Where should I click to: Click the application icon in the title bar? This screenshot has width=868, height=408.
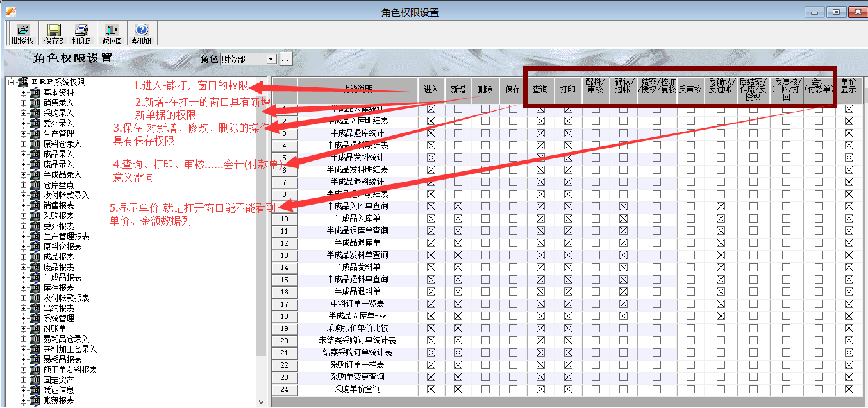coord(10,12)
